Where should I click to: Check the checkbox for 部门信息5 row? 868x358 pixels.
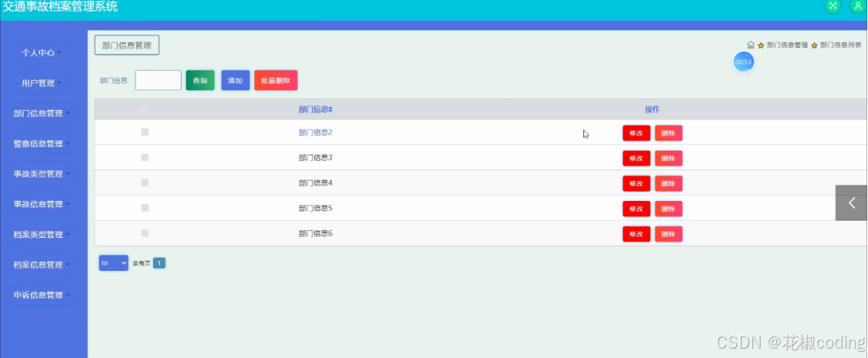tap(145, 208)
